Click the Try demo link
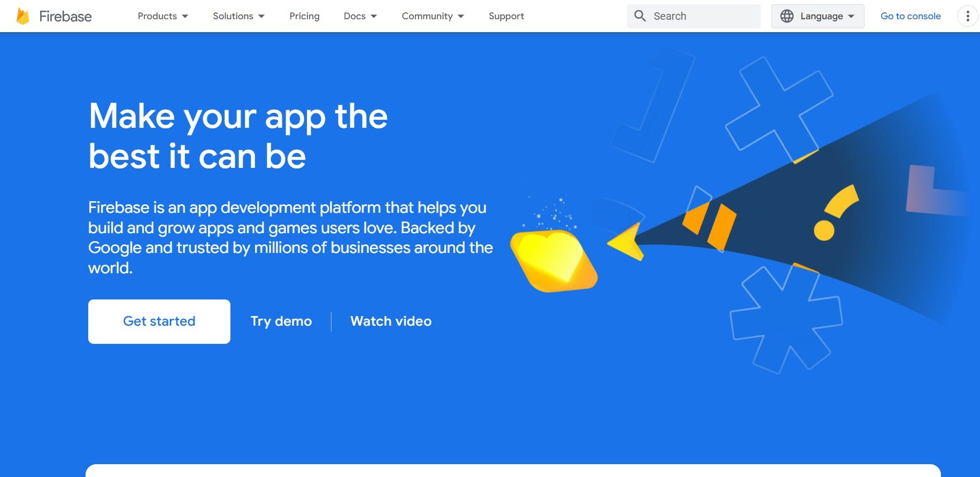This screenshot has width=980, height=477. tap(281, 321)
